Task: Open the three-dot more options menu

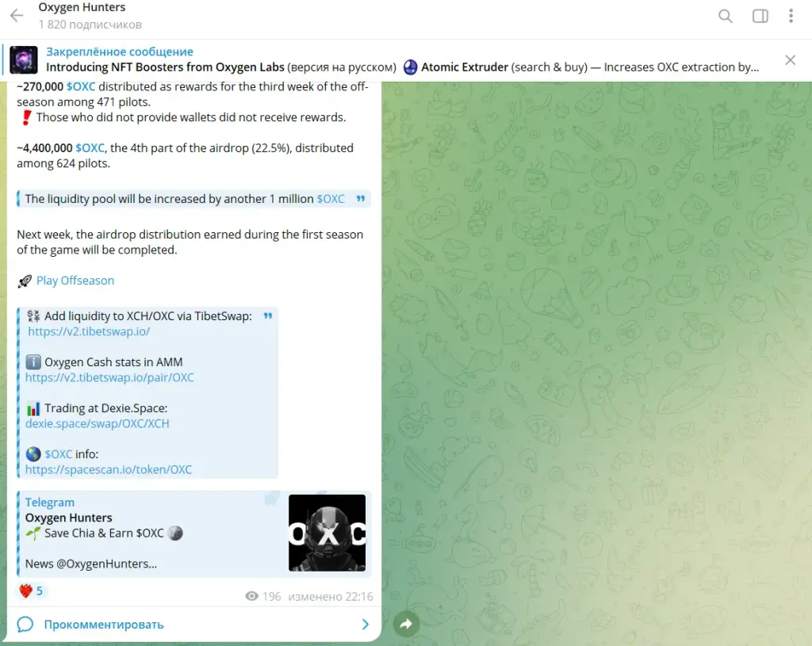Action: click(x=791, y=16)
